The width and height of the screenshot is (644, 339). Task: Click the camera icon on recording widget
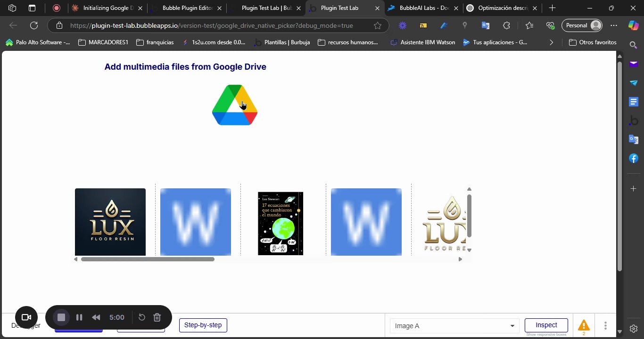(x=26, y=317)
